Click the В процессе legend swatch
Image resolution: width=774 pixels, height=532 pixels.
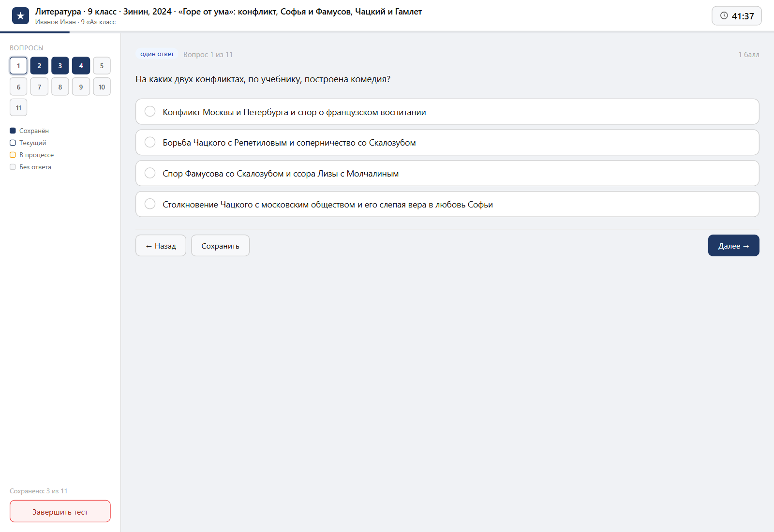point(13,155)
